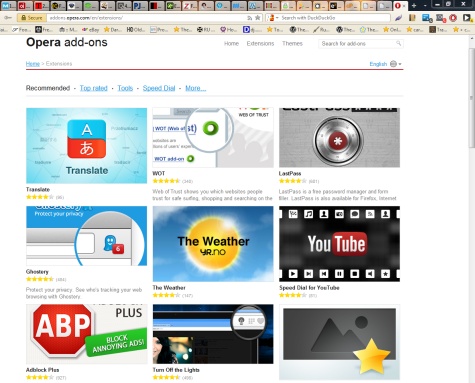Image resolution: width=475 pixels, height=383 pixels.
Task: Click the brown book toolbar icon
Action: (x=412, y=18)
